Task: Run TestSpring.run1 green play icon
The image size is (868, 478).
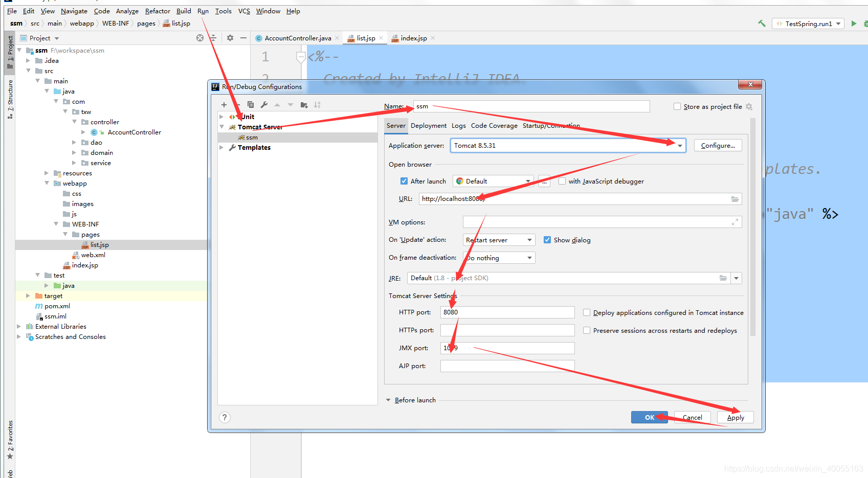Action: [854, 24]
